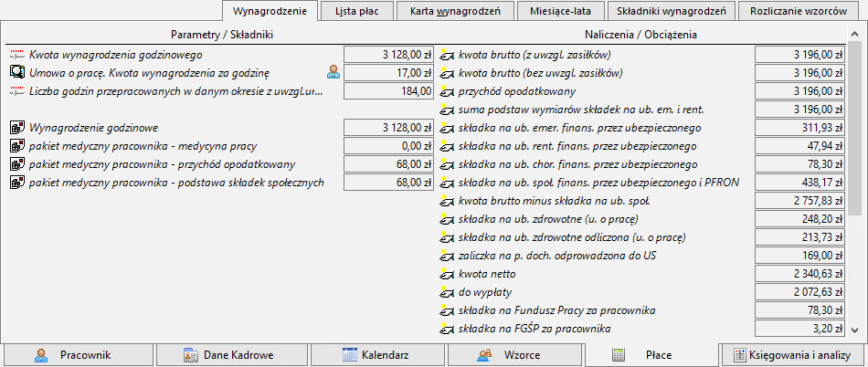Open the Dane Kadrowe bottom section
This screenshot has height=367, width=868.
point(228,355)
